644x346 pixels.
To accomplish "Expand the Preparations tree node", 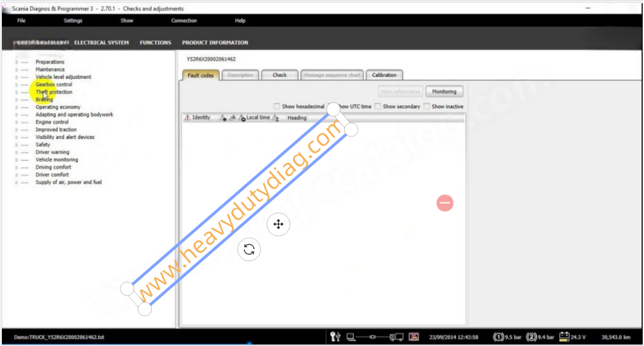I will point(17,62).
